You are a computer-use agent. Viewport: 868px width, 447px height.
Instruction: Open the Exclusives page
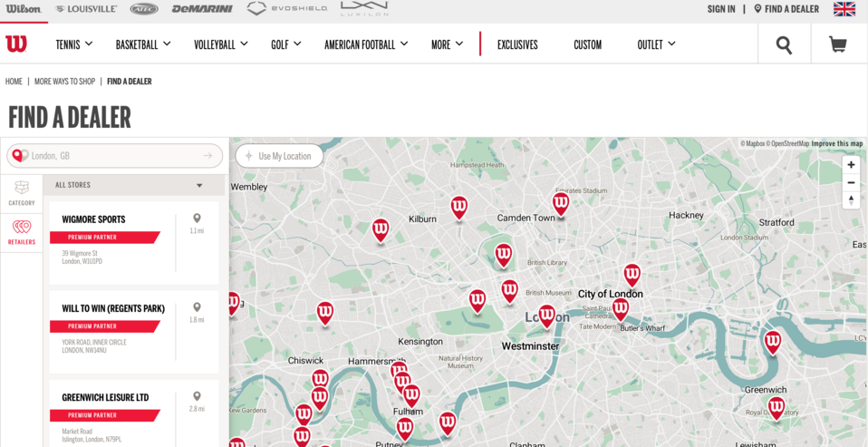[517, 44]
